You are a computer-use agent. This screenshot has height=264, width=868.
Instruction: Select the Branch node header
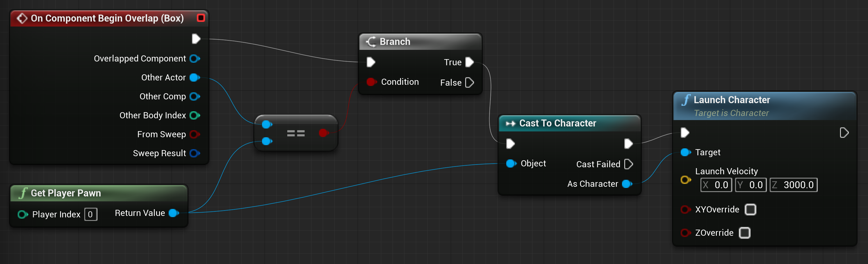420,42
